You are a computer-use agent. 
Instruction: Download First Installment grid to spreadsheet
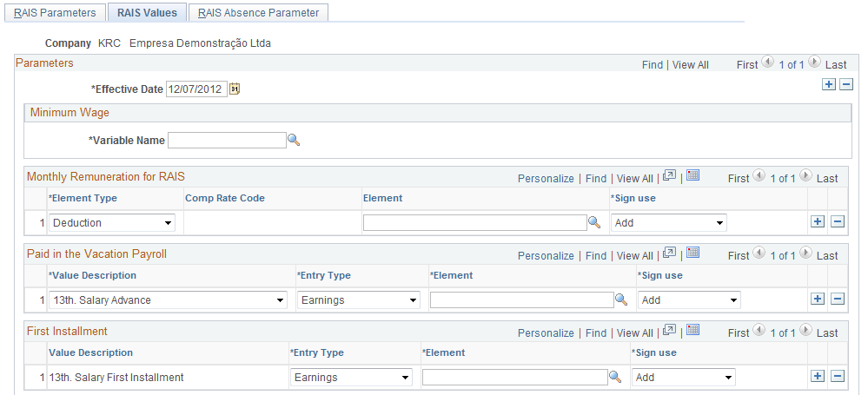(x=692, y=330)
